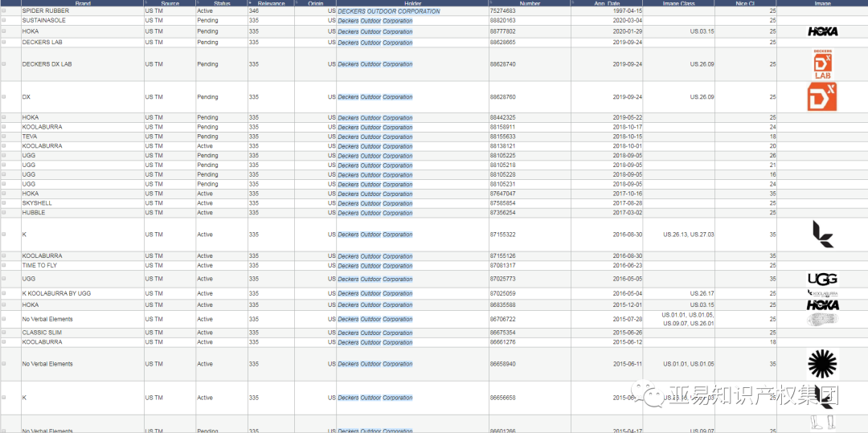
Task: Click the brand name HUBBLE
Action: coord(34,213)
